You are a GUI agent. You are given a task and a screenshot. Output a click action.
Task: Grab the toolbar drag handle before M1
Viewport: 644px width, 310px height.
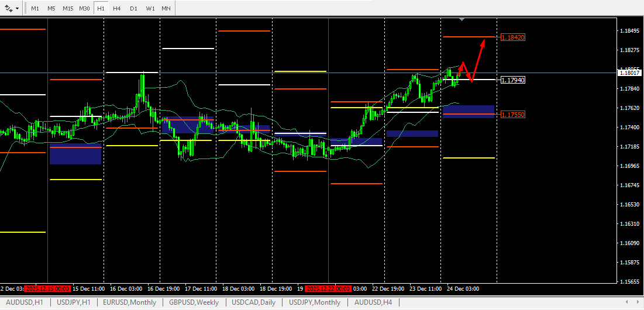point(25,8)
